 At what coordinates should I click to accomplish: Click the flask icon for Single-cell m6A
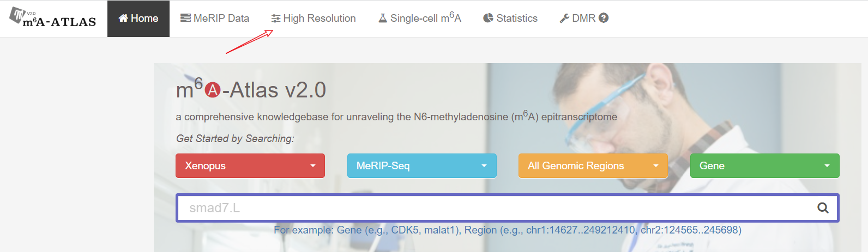point(383,18)
